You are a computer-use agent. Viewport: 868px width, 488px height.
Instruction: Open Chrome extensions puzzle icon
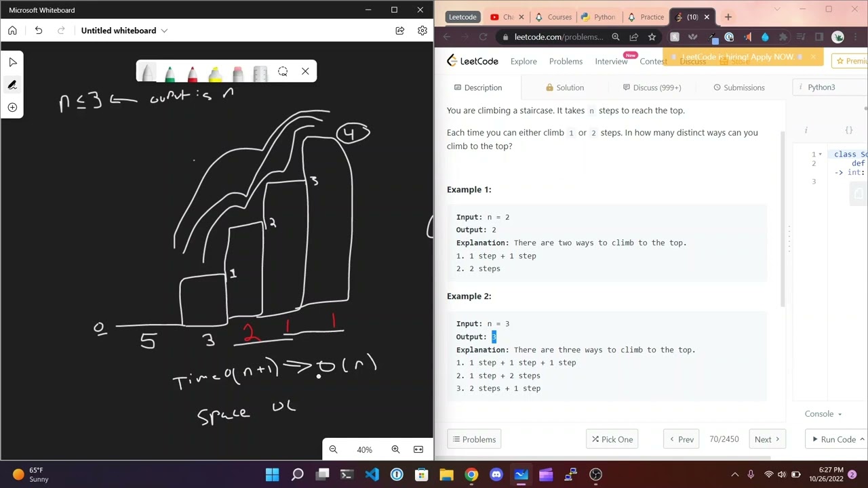783,37
